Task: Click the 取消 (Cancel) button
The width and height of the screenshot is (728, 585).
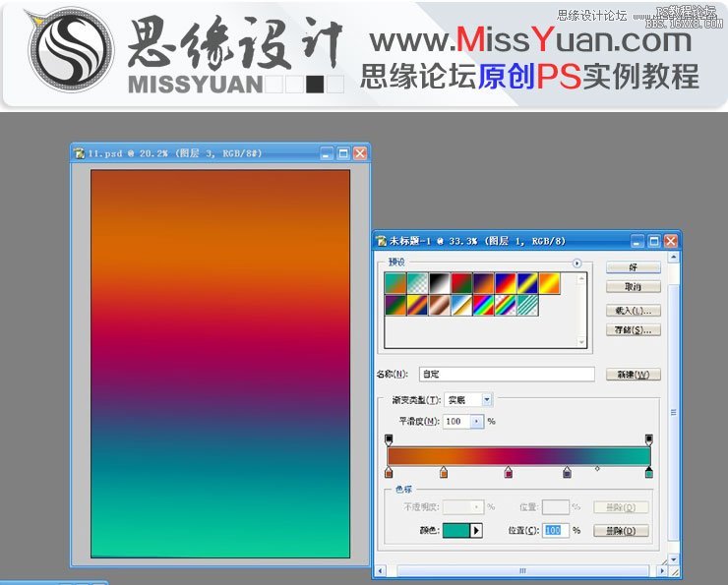Action: tap(634, 287)
